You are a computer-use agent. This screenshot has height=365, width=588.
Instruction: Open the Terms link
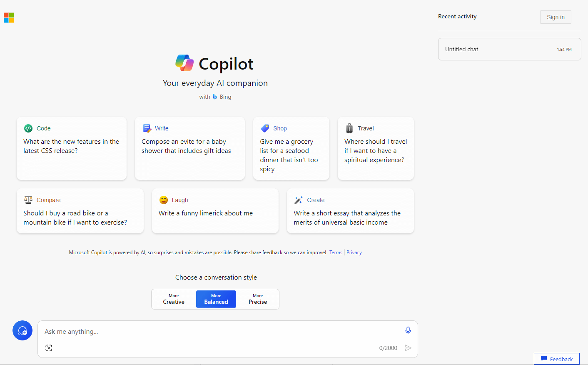pos(336,252)
